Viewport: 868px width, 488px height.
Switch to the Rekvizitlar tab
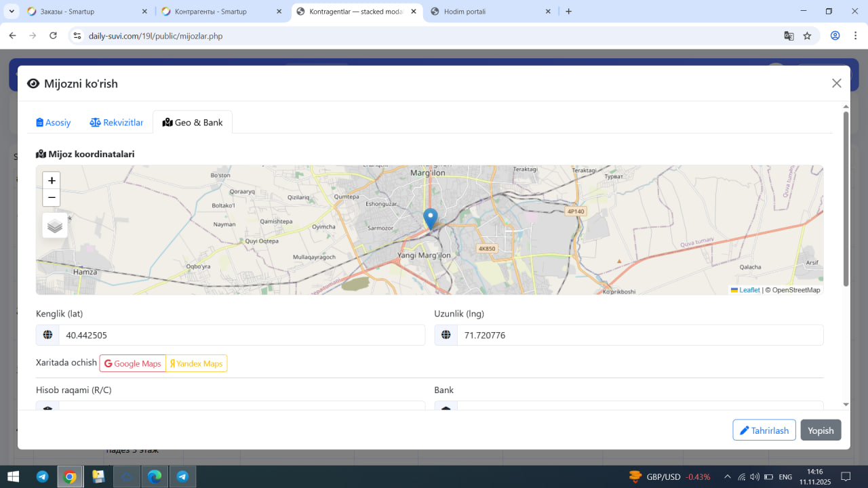pyautogui.click(x=117, y=123)
